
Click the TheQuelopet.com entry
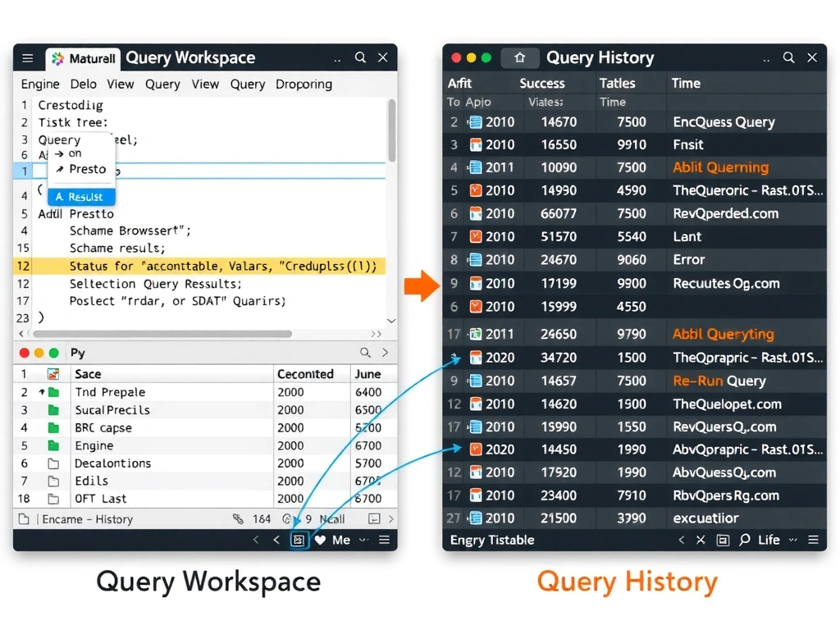(727, 404)
